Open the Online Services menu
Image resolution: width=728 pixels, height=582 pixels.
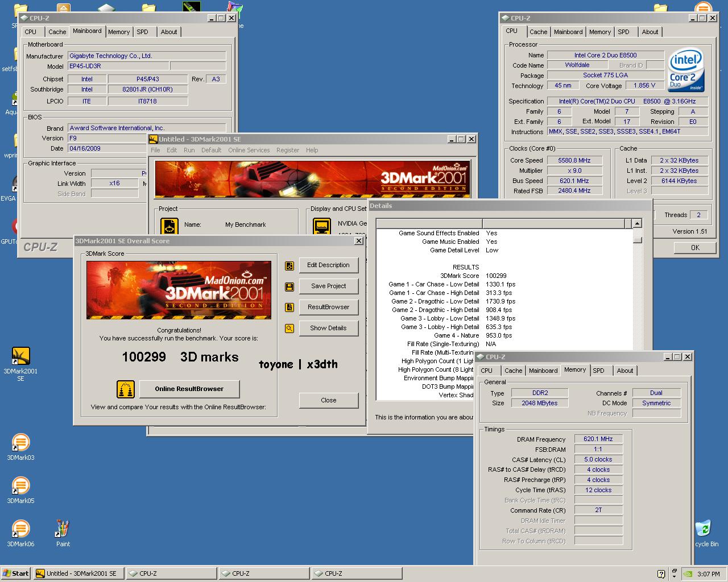(x=249, y=150)
